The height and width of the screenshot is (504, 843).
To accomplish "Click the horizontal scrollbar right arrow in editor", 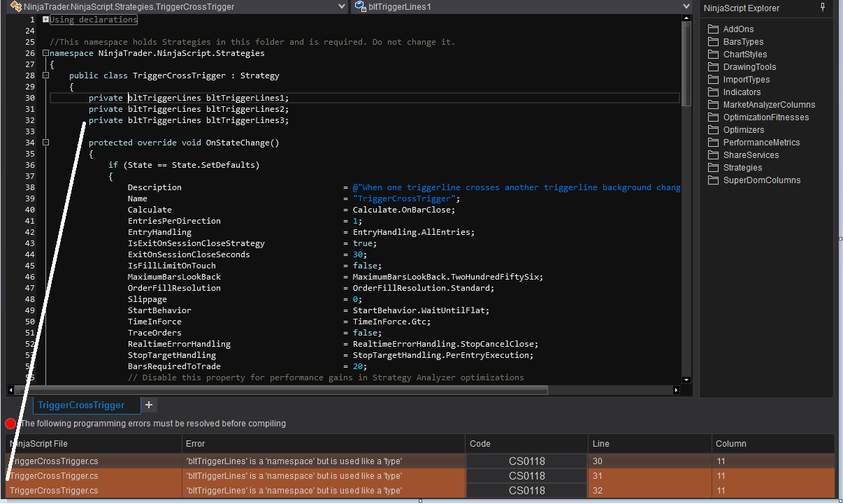I will click(x=676, y=390).
